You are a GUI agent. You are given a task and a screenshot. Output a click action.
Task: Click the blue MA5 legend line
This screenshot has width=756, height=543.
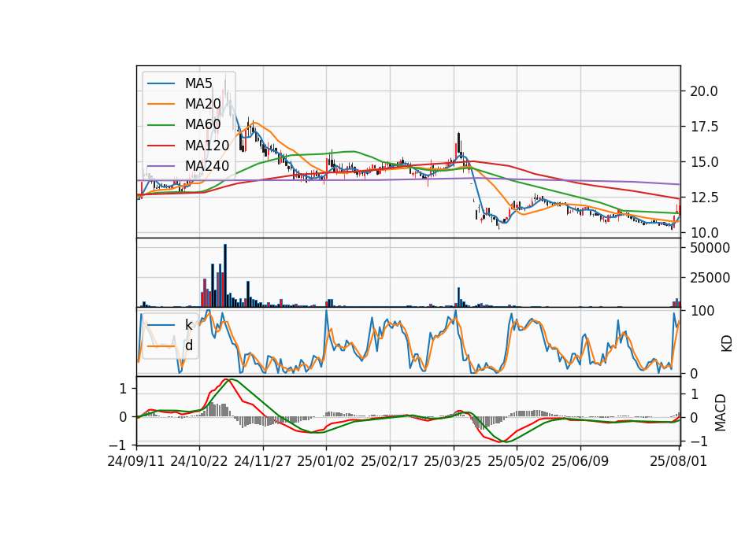coord(161,84)
